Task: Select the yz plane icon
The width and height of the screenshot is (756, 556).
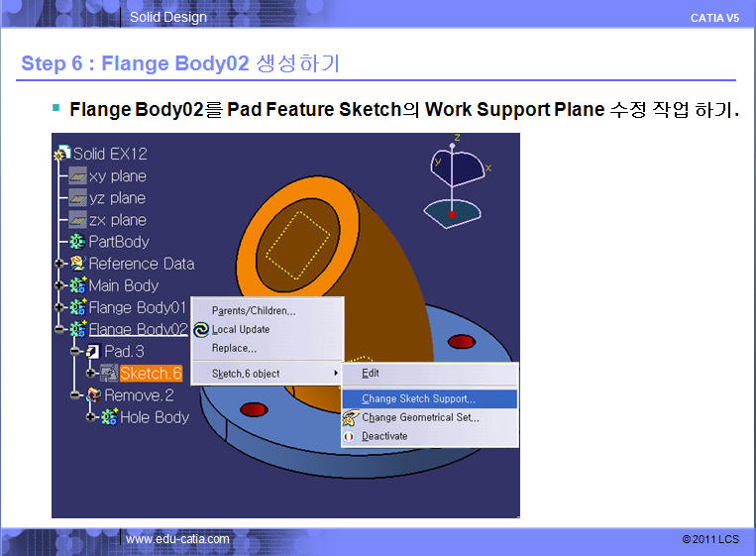Action: click(77, 198)
